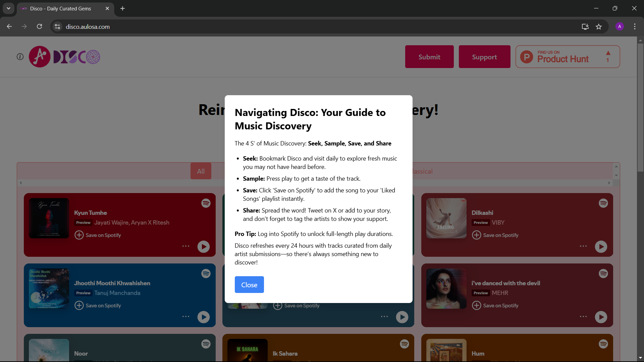Open Jhoothi Moothi Khwahishen album cover
This screenshot has height=362, width=644.
coord(49,289)
